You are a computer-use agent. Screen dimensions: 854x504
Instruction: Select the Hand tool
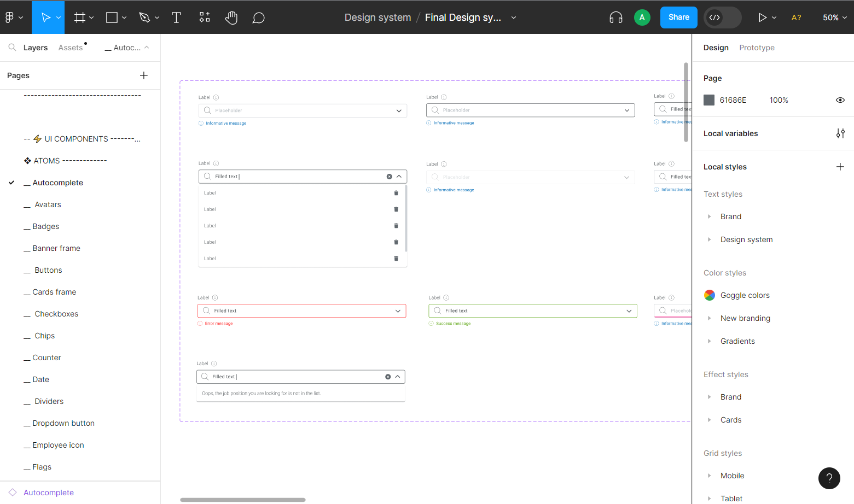[231, 17]
